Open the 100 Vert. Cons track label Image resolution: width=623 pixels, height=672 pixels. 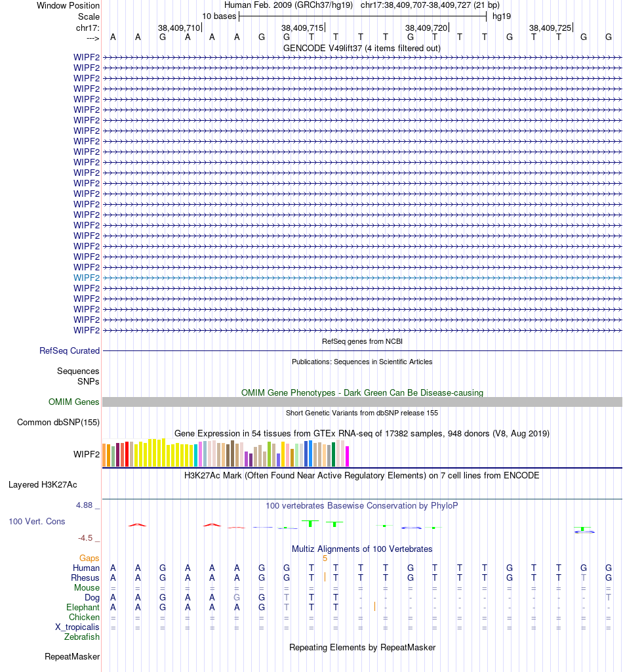click(37, 521)
